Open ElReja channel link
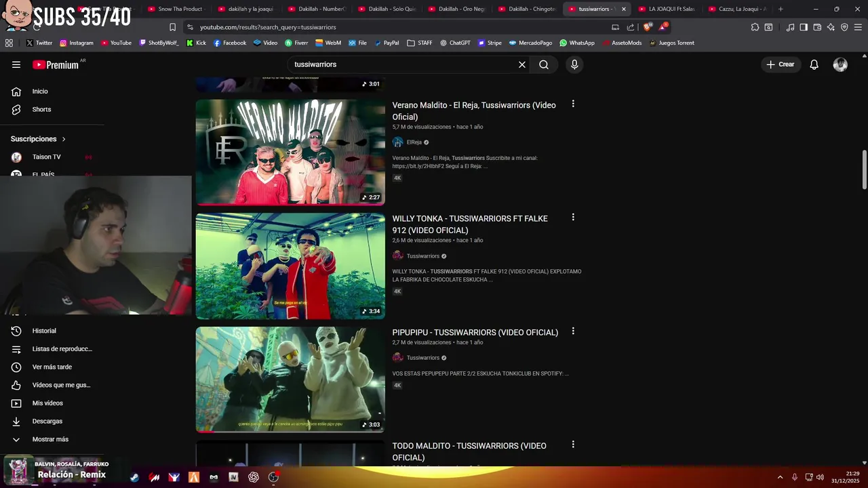Image resolution: width=868 pixels, height=488 pixels. pyautogui.click(x=414, y=142)
